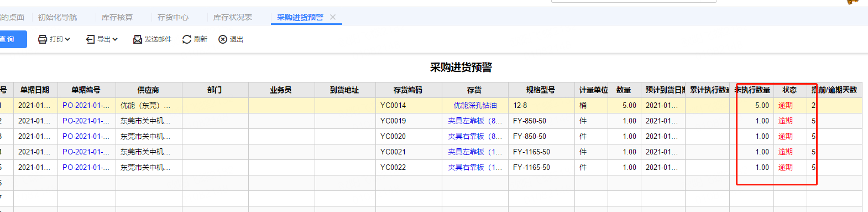Click the printer icon for 打印
This screenshot has height=212, width=868.
tap(43, 39)
